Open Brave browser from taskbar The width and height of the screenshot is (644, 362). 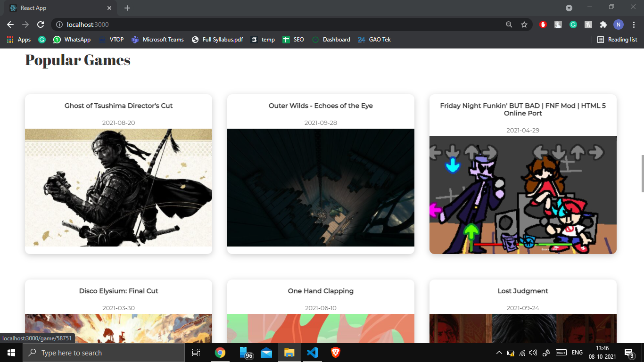click(335, 353)
